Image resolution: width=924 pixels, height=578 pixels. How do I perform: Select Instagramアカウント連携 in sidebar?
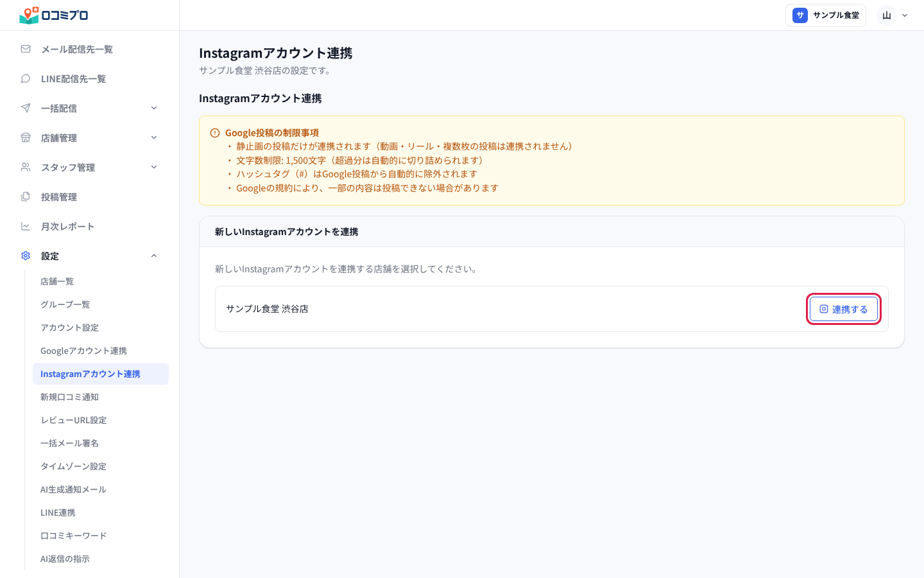point(101,374)
